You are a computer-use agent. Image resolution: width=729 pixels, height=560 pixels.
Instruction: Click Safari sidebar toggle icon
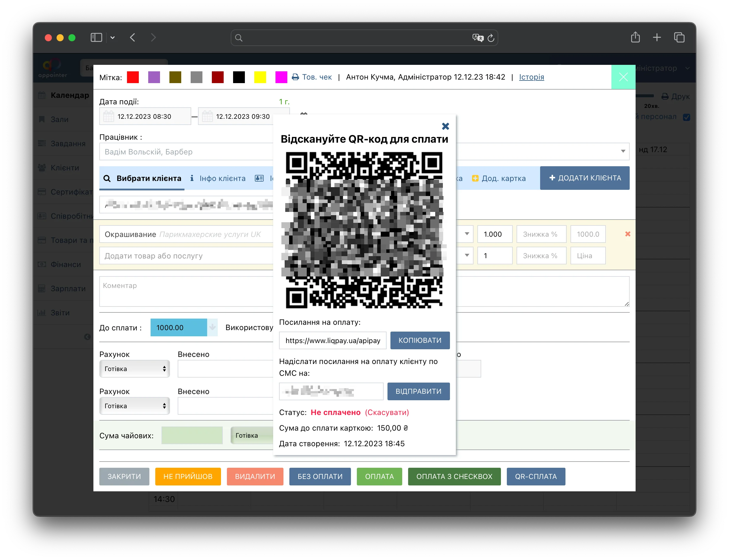click(96, 38)
